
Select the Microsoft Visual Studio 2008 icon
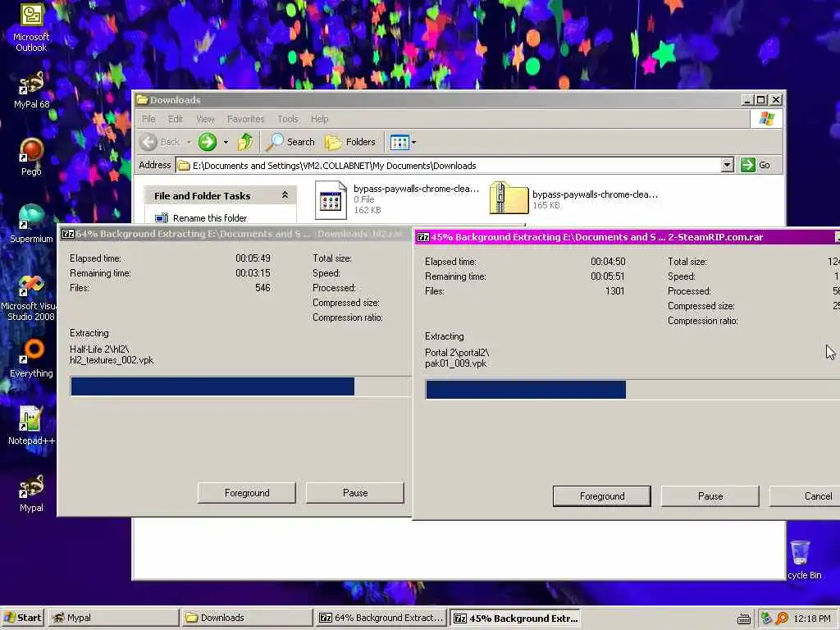[x=30, y=298]
